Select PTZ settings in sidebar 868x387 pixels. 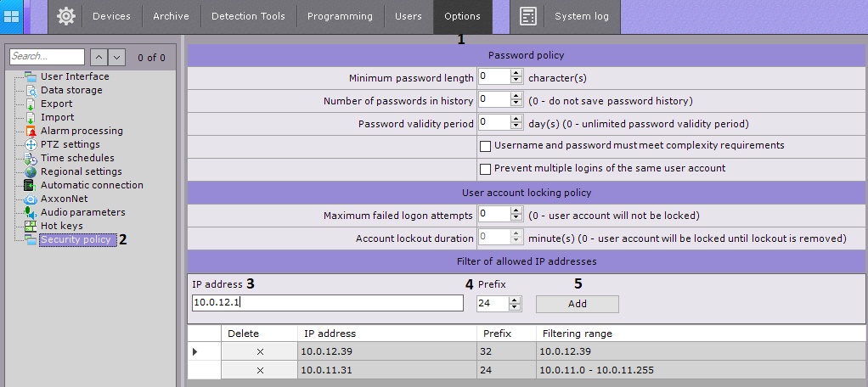coord(70,144)
